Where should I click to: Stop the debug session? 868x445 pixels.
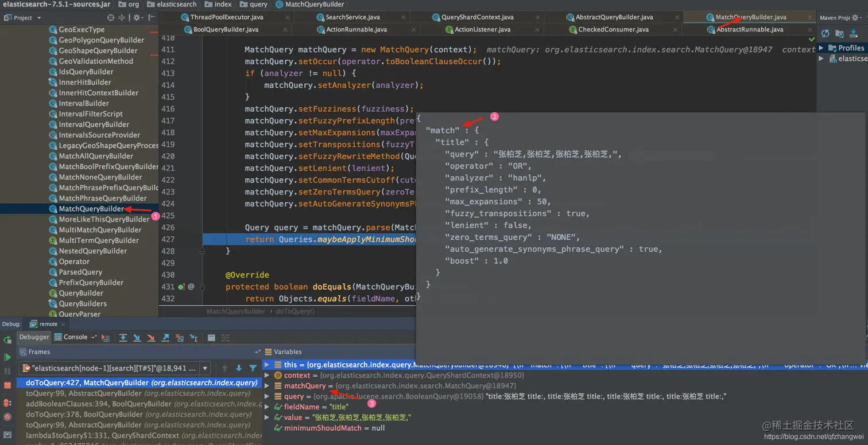click(7, 385)
